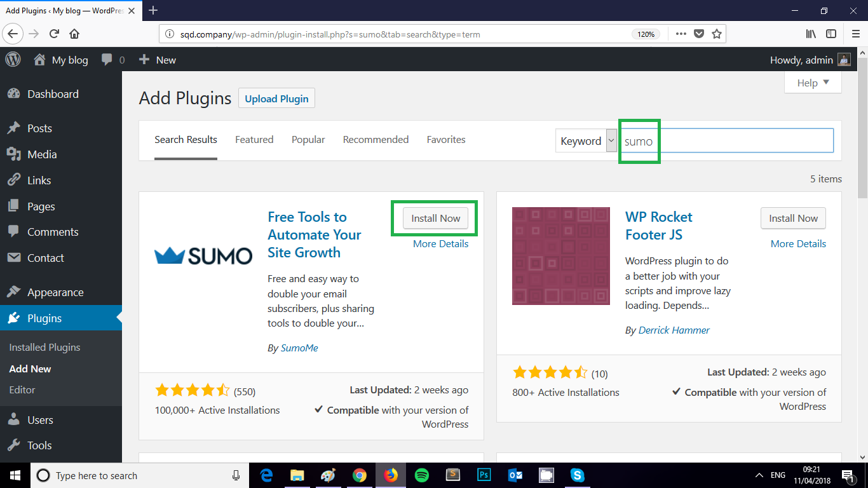Open Spotify from taskbar

tap(421, 475)
